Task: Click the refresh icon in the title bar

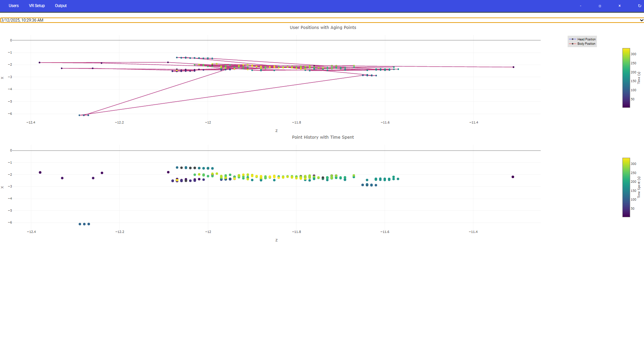Action: pyautogui.click(x=639, y=6)
